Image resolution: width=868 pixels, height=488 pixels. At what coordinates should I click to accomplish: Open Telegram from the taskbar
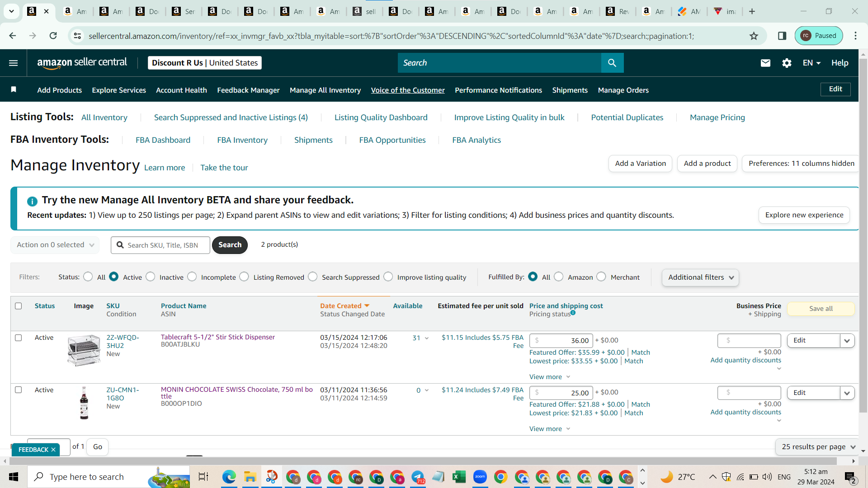(417, 477)
